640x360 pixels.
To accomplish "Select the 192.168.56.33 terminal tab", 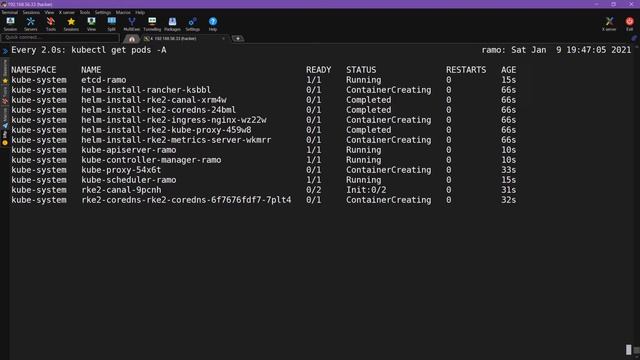I will tap(184, 38).
